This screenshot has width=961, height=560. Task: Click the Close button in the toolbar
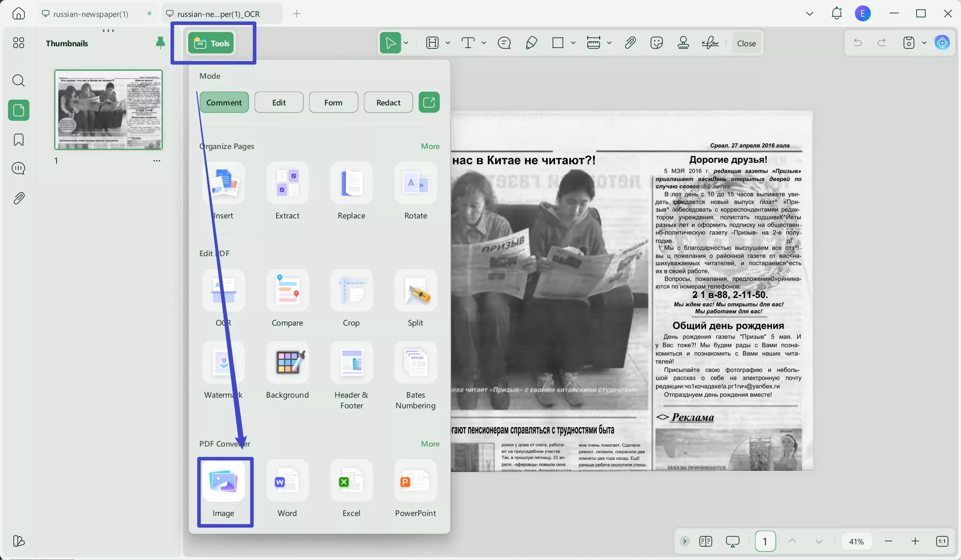point(746,43)
